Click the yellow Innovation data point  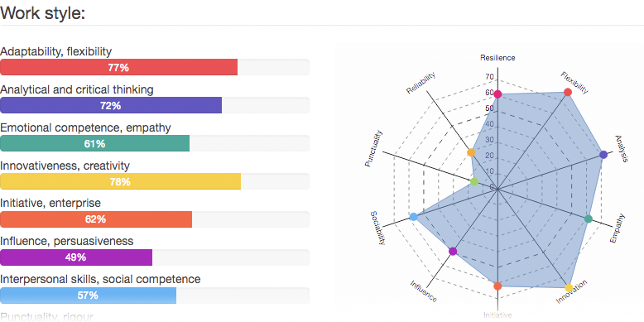point(569,288)
